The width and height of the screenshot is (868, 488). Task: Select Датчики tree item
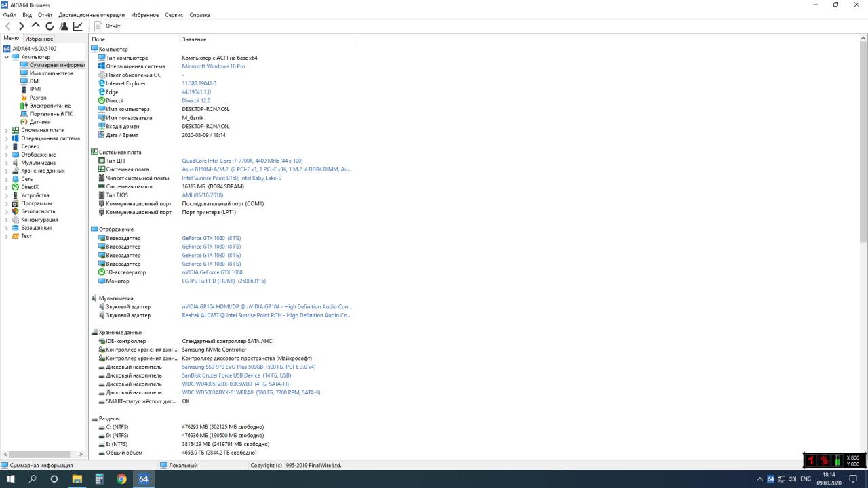pyautogui.click(x=40, y=122)
